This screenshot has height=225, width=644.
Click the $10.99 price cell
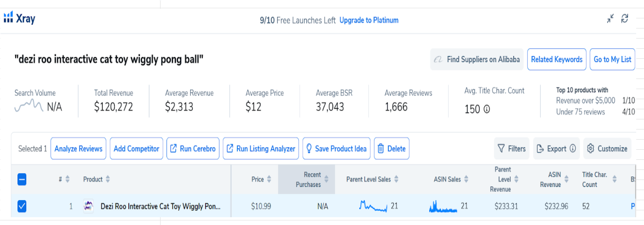(261, 207)
